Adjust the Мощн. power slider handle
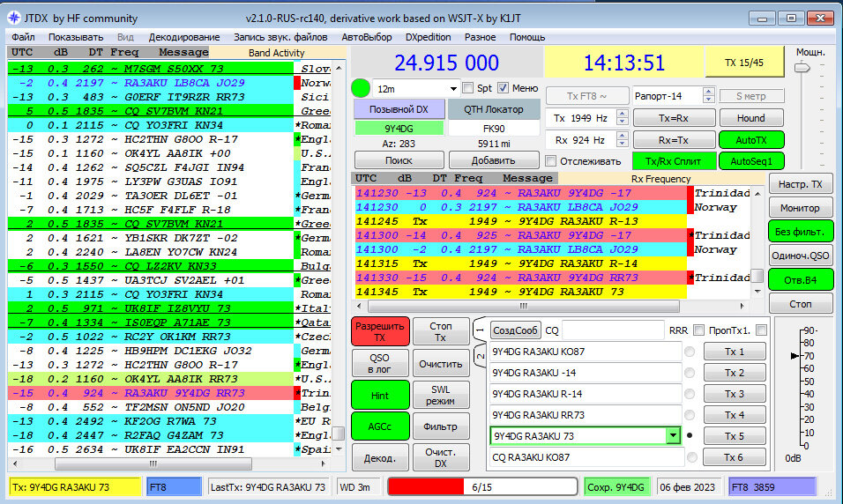Viewport: 843px width, 504px height. point(802,68)
